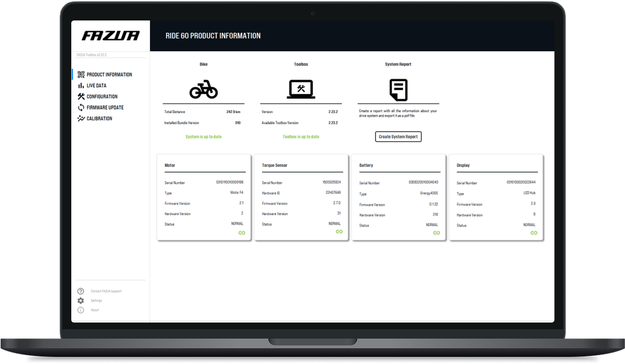Click the System Report document icon
Viewport: 625px width, 364px height.
tap(398, 90)
